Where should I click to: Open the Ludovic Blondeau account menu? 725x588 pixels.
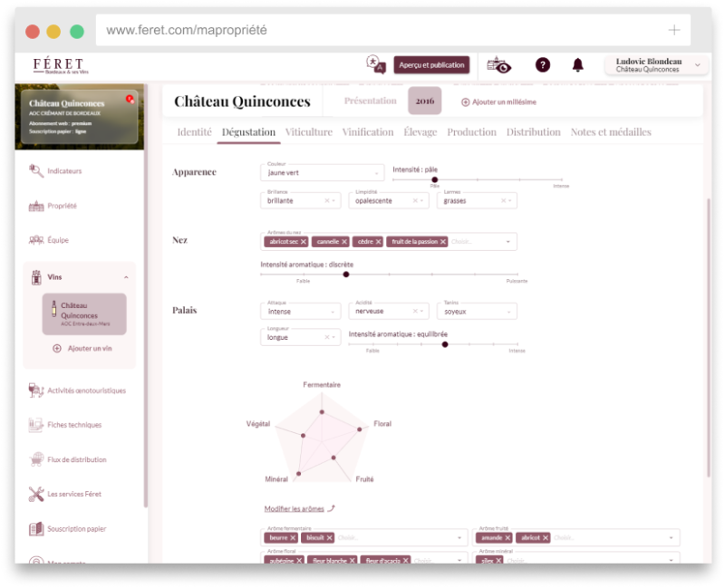point(656,65)
